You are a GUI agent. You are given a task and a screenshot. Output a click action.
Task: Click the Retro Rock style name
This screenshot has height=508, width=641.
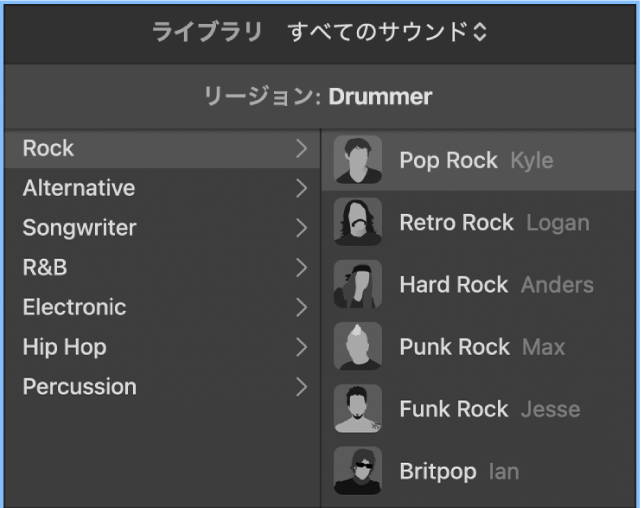pos(456,223)
